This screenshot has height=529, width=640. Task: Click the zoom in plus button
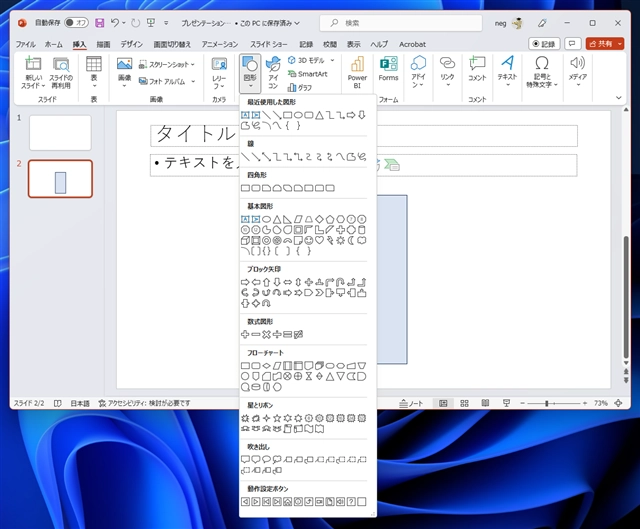[585, 403]
